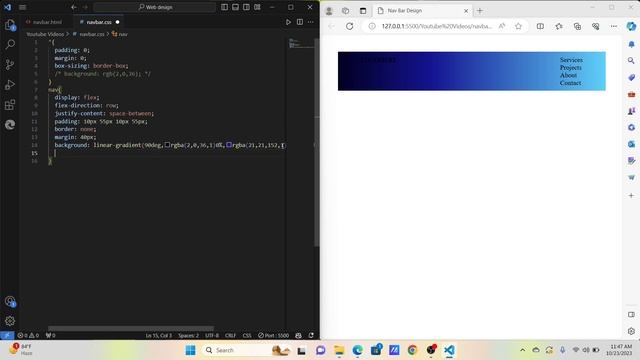This screenshot has width=640, height=360.
Task: Click the About link in navbar
Action: coord(568,75)
